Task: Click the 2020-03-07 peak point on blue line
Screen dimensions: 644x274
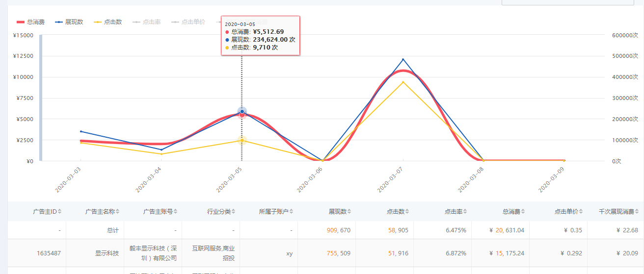Action: [x=403, y=60]
